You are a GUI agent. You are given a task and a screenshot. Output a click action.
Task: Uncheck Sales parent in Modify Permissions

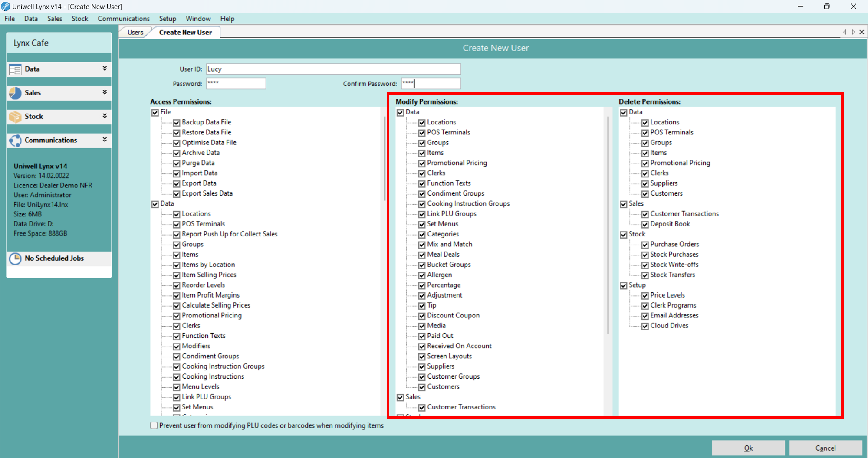tap(400, 397)
